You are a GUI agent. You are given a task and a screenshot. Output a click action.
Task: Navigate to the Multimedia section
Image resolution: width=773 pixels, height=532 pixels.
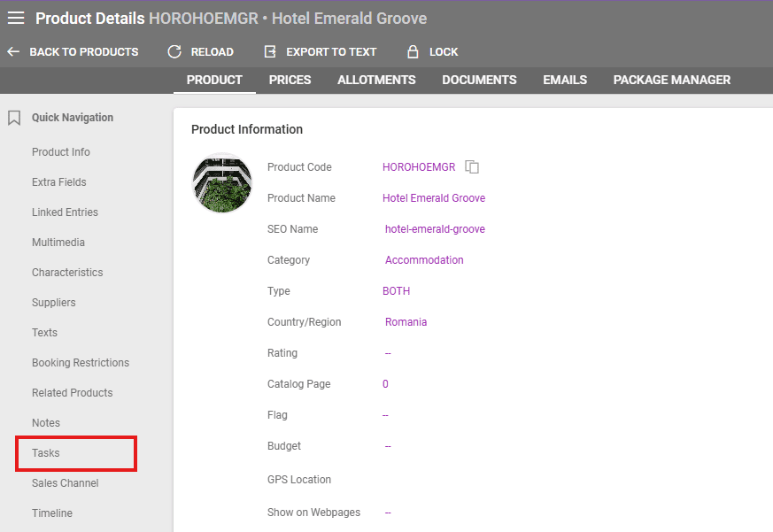point(58,243)
